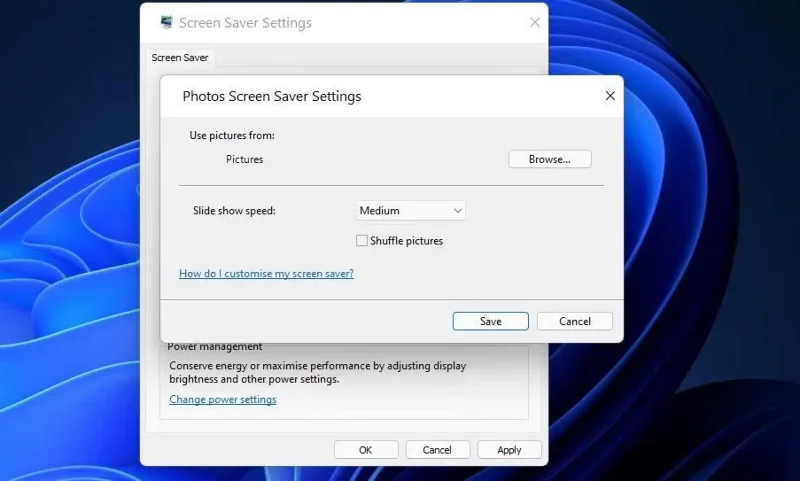The width and height of the screenshot is (800, 481).
Task: Save the Photos Screen Saver settings
Action: click(x=490, y=321)
